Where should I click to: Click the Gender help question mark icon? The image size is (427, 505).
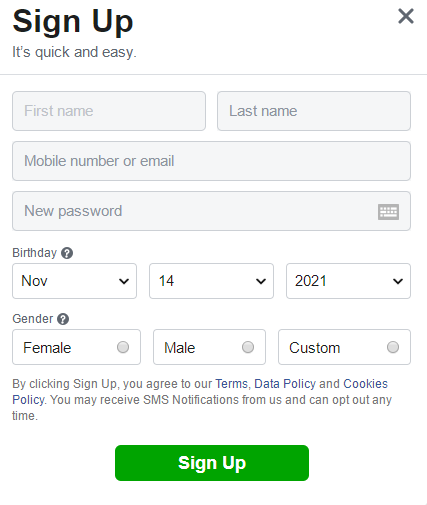[x=63, y=319]
